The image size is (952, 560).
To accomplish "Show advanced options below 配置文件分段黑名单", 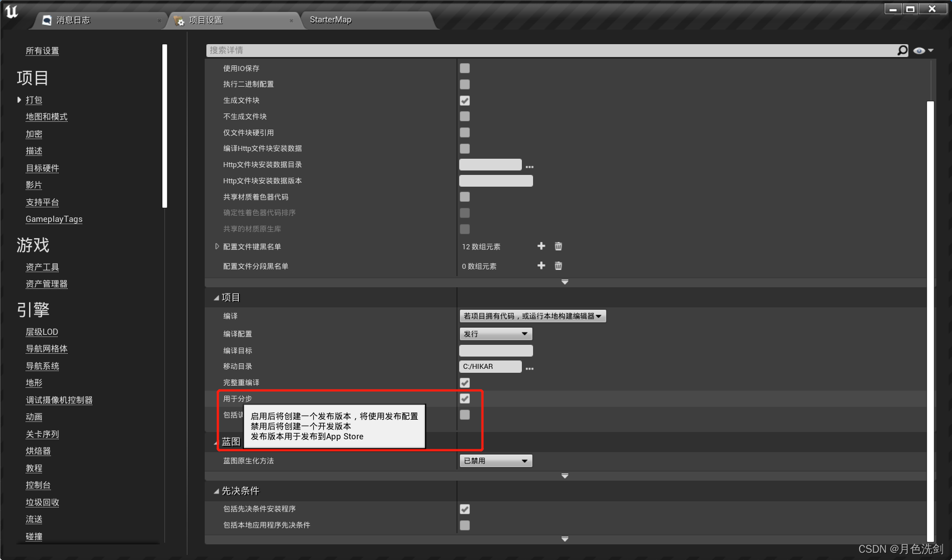I will point(565,282).
